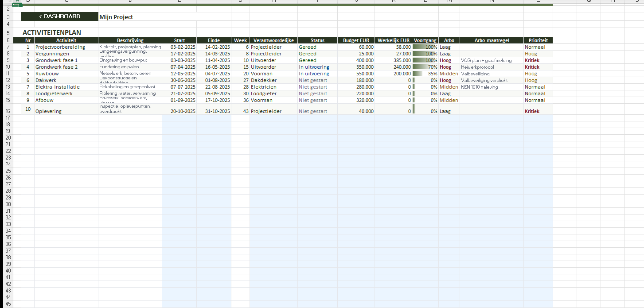Click row header 17
Image resolution: width=644 pixels, height=308 pixels.
(x=7, y=117)
